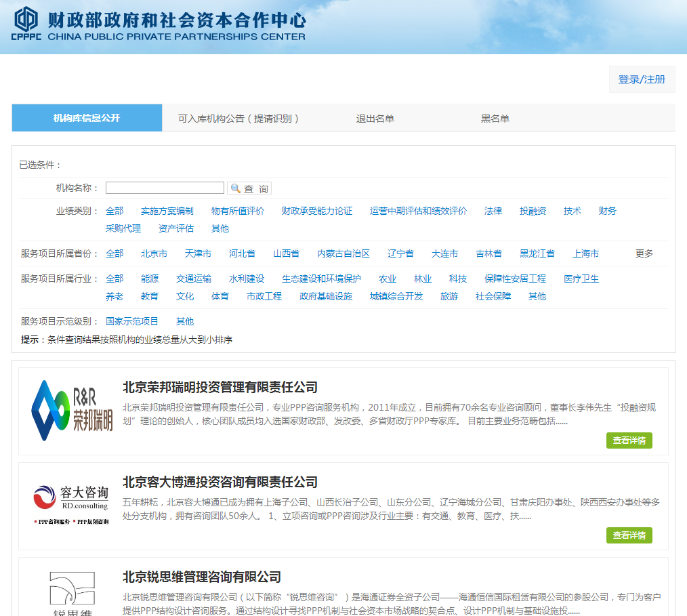Filter province by 河北省

tap(242, 253)
